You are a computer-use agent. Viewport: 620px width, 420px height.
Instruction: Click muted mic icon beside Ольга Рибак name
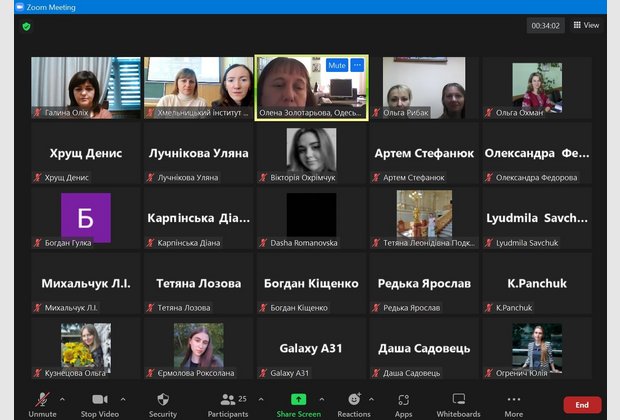[x=376, y=113]
